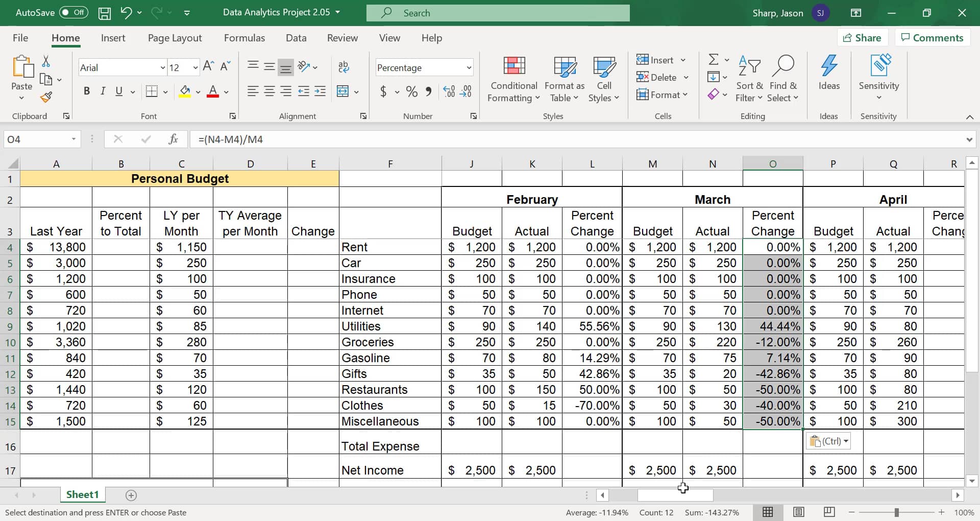Image resolution: width=980 pixels, height=521 pixels.
Task: Open the Arial font name dropdown
Action: click(x=163, y=68)
